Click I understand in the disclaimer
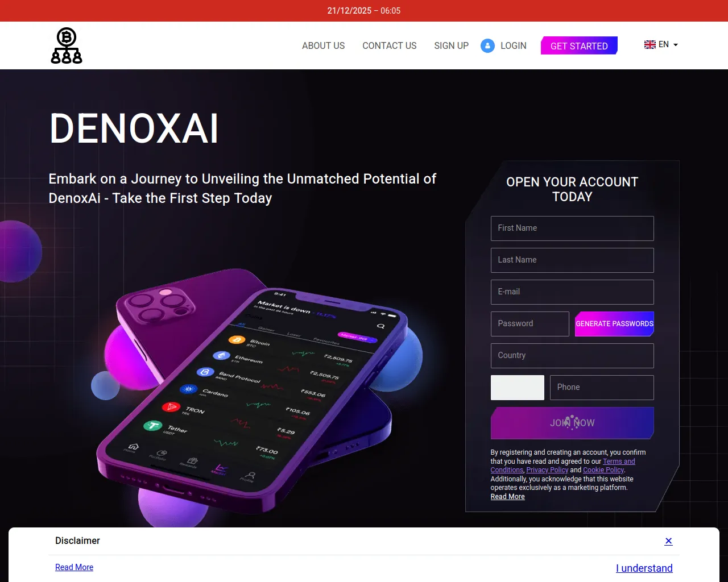Screen dimensions: 728x582 click(x=644, y=568)
